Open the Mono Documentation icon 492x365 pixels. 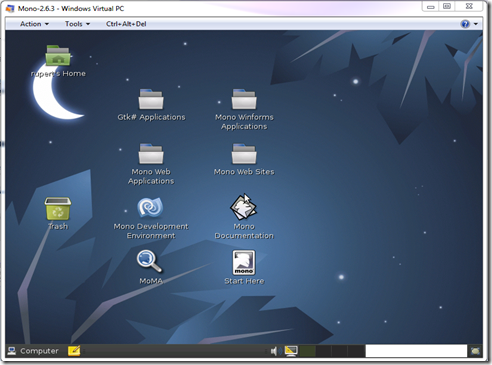(244, 208)
